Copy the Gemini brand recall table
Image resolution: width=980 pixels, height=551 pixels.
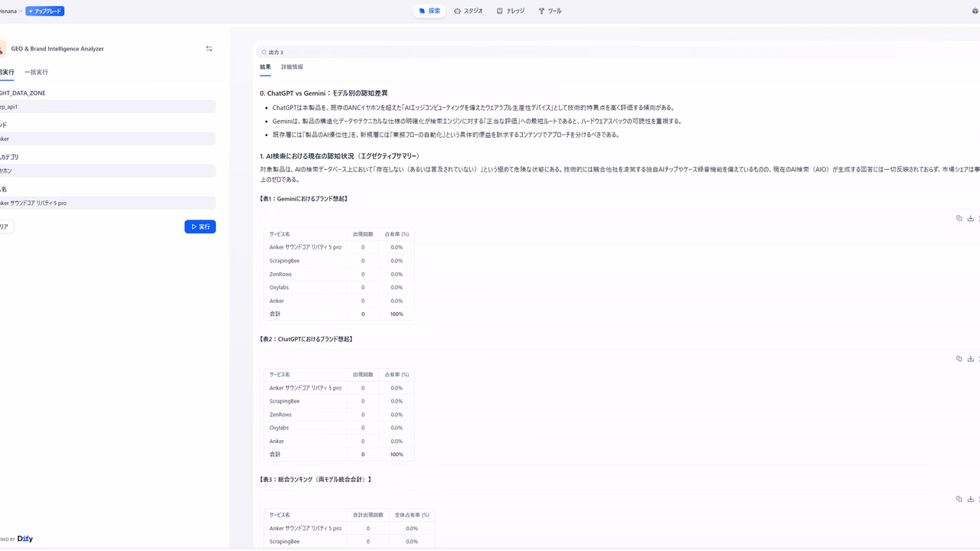959,218
